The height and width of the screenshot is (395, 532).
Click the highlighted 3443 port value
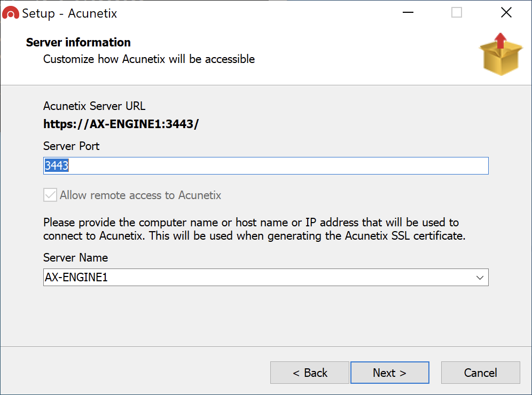click(57, 166)
